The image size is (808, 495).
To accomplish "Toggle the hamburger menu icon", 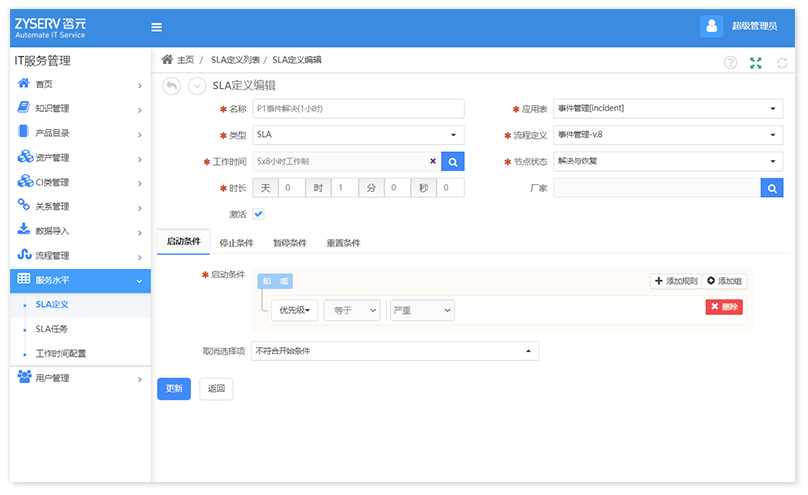I will (156, 27).
